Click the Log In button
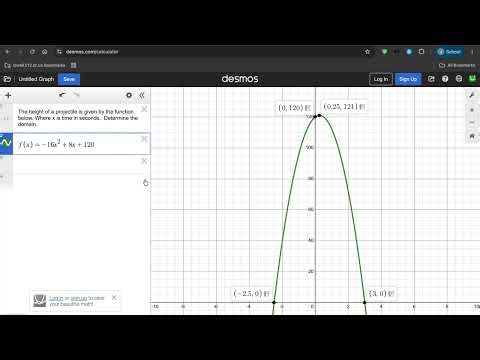Image resolution: width=480 pixels, height=360 pixels. (381, 79)
